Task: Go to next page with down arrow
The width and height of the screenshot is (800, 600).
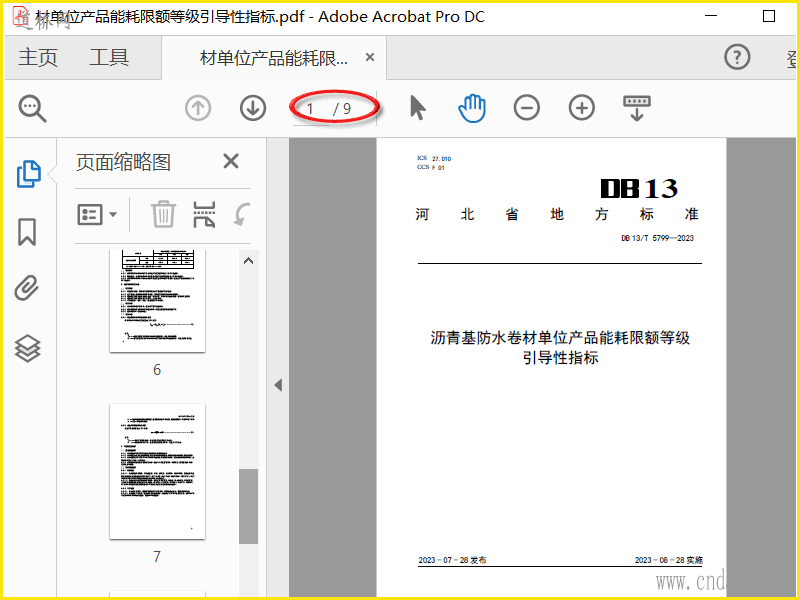Action: point(253,108)
